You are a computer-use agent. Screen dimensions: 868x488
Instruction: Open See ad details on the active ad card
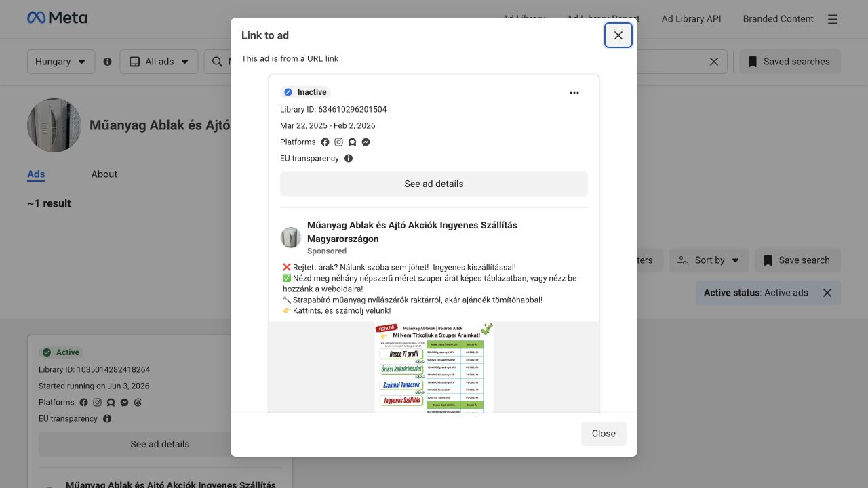pyautogui.click(x=160, y=444)
